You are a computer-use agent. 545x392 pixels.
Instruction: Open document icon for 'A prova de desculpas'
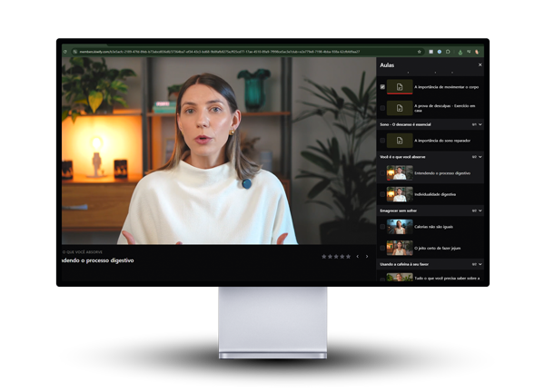pyautogui.click(x=399, y=108)
